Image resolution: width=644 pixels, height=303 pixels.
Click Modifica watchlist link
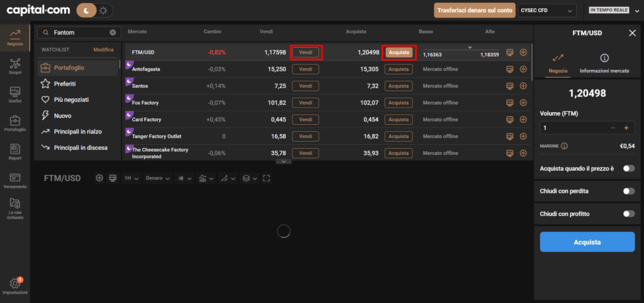104,50
